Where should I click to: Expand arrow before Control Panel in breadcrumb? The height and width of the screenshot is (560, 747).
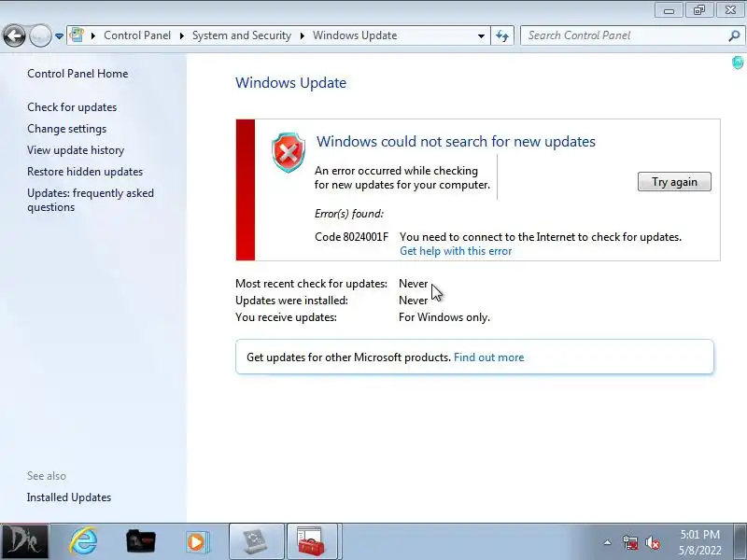(93, 35)
